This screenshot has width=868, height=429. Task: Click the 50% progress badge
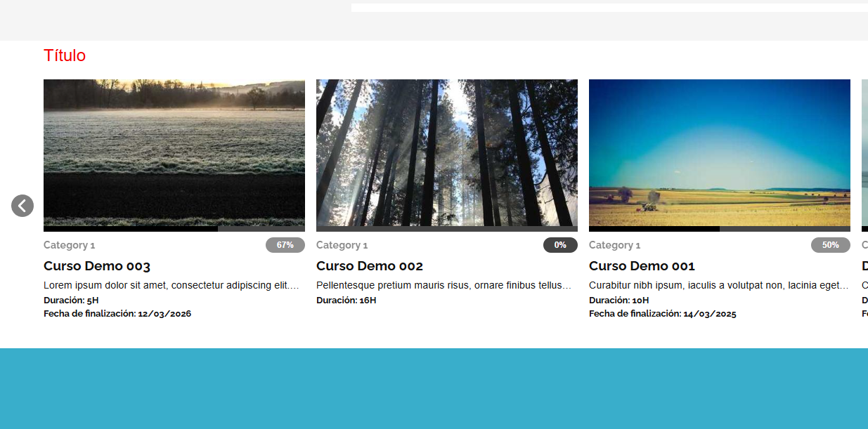coord(831,245)
